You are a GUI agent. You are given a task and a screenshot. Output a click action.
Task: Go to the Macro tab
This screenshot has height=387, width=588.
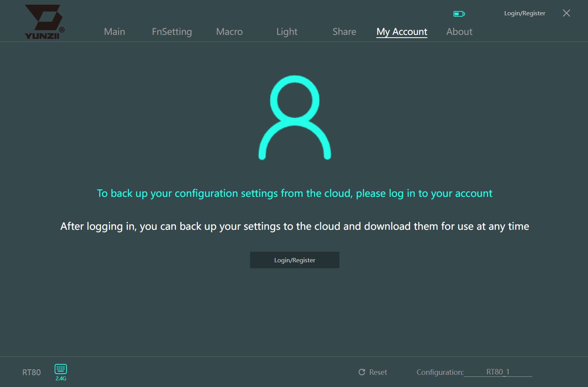coord(229,32)
